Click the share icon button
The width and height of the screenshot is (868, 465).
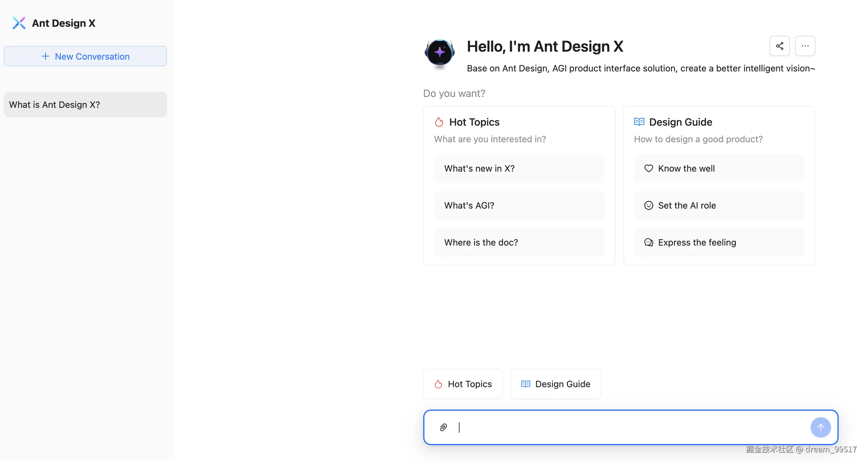click(x=779, y=46)
